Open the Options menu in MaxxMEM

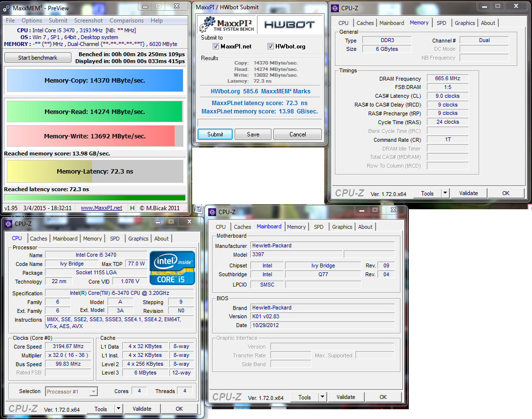click(x=32, y=21)
